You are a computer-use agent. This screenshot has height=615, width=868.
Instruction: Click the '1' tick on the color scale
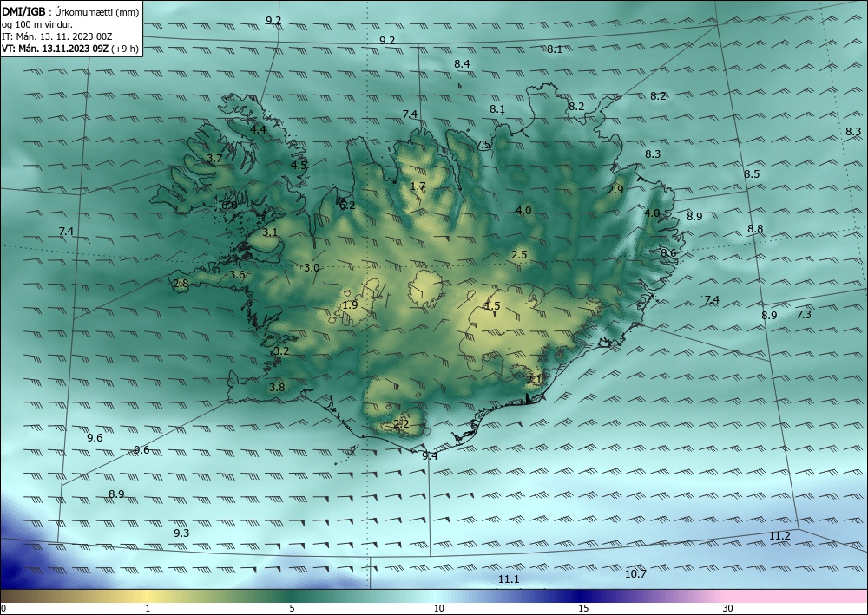148,608
